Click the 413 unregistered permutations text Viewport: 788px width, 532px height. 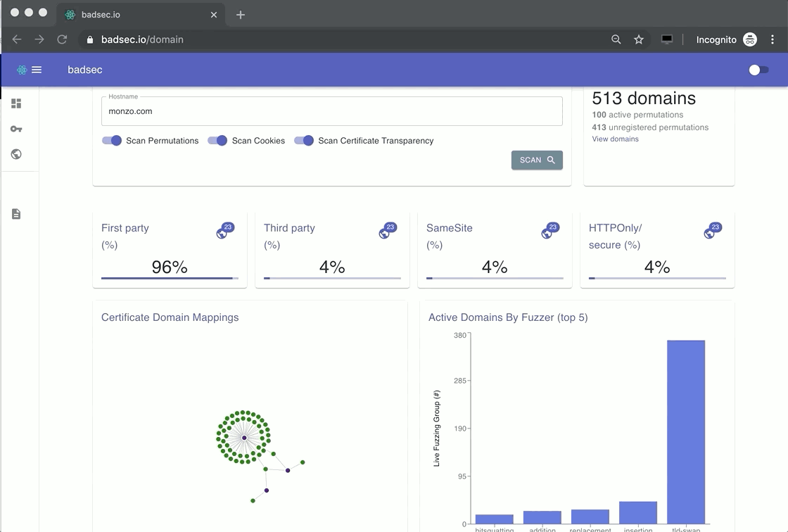[x=650, y=127]
